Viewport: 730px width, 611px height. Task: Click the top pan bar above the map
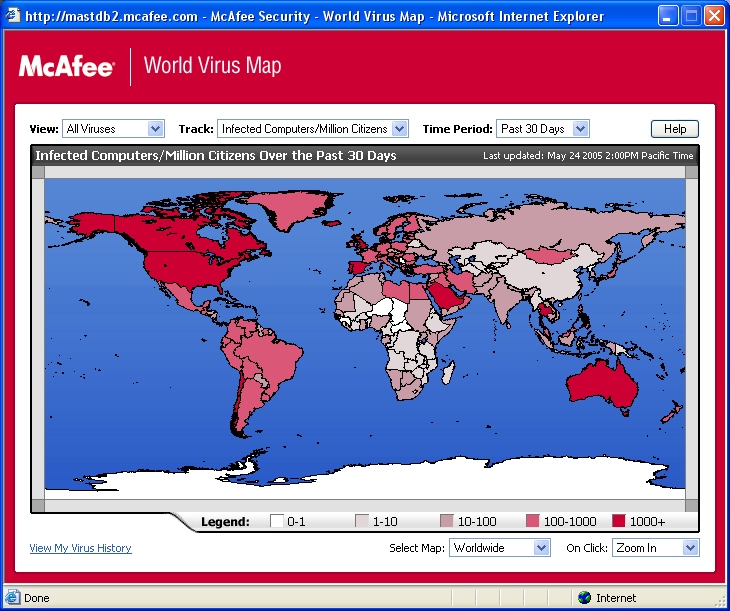click(x=365, y=172)
